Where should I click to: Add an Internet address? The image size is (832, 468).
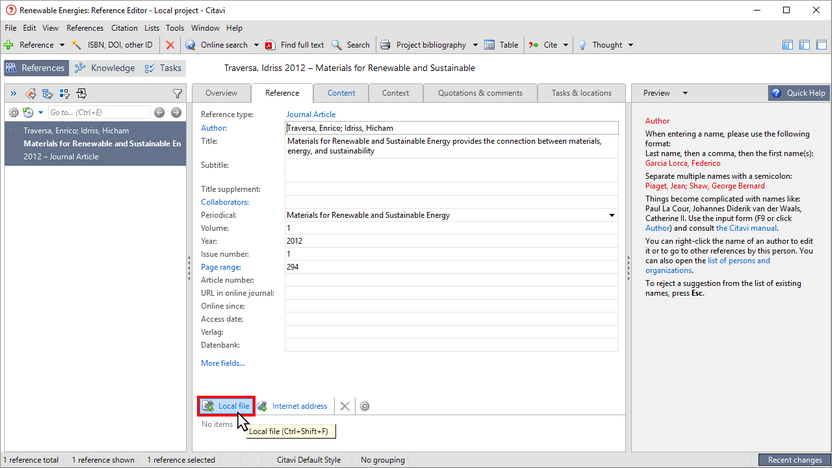(x=293, y=406)
